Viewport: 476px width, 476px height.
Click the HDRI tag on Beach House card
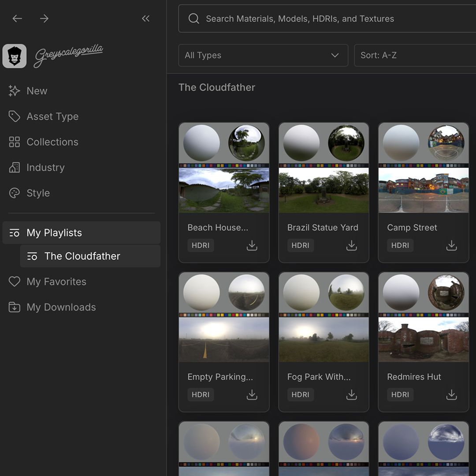click(x=201, y=245)
